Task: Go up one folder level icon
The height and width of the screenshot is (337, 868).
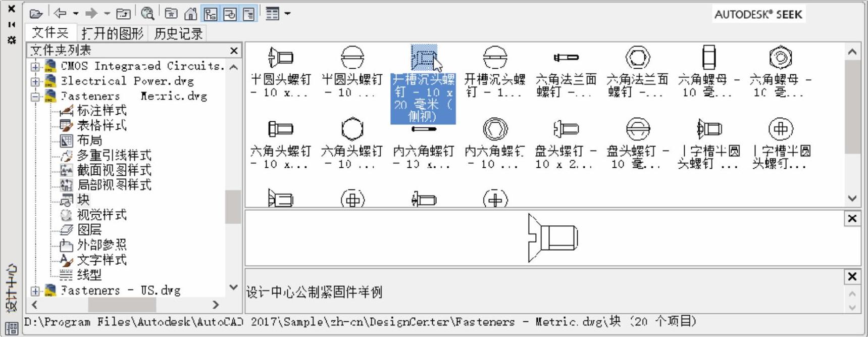Action: (x=123, y=14)
